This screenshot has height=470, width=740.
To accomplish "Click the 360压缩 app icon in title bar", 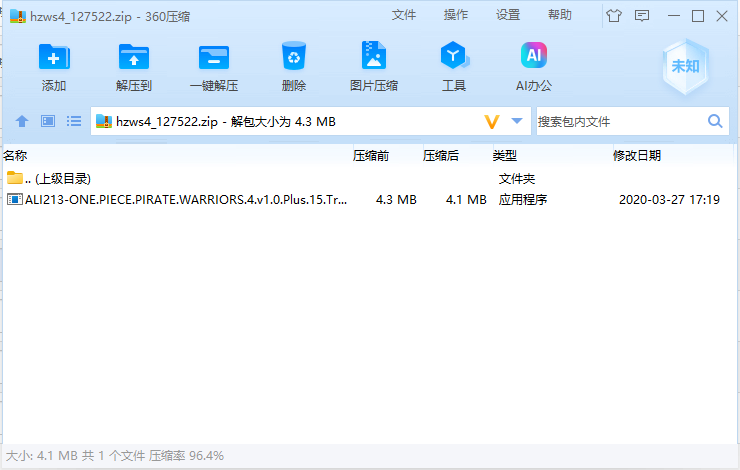I will point(17,16).
